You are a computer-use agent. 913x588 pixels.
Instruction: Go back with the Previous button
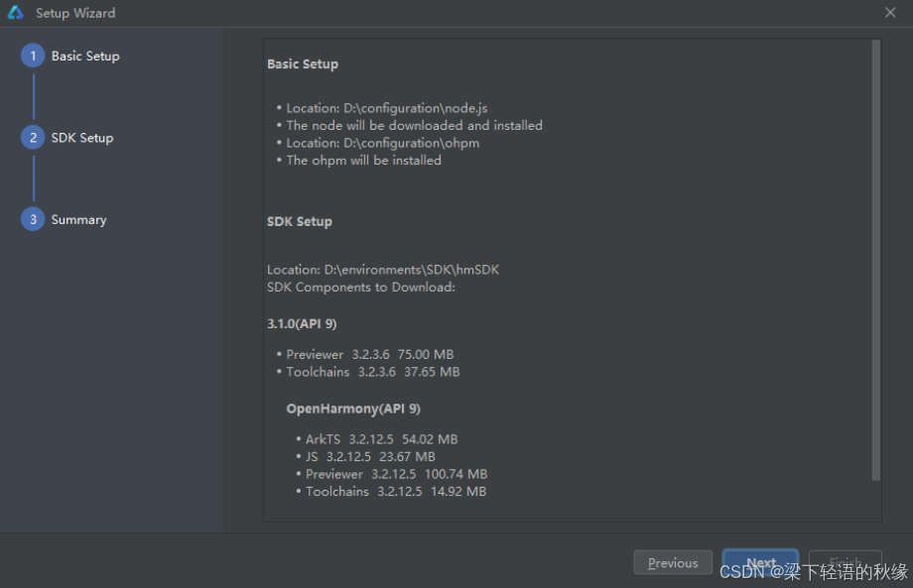[673, 562]
